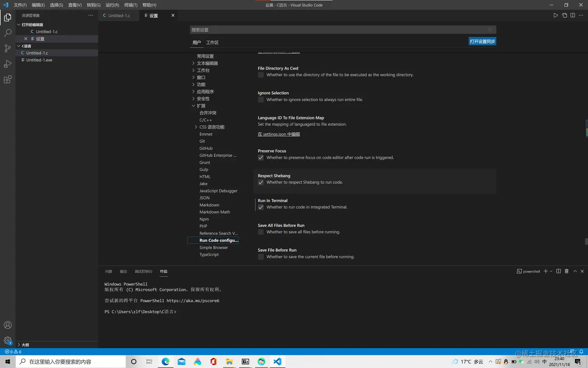Expand the 窗口 settings group
588x368 pixels.
click(193, 77)
